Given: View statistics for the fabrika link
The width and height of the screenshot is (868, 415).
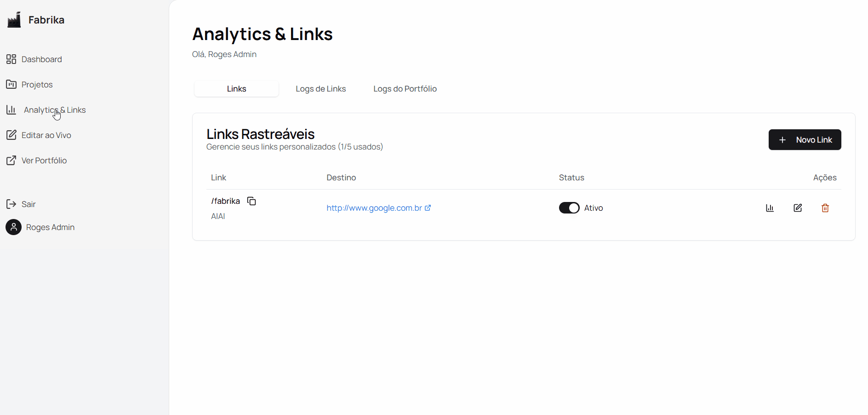Looking at the screenshot, I should [770, 207].
